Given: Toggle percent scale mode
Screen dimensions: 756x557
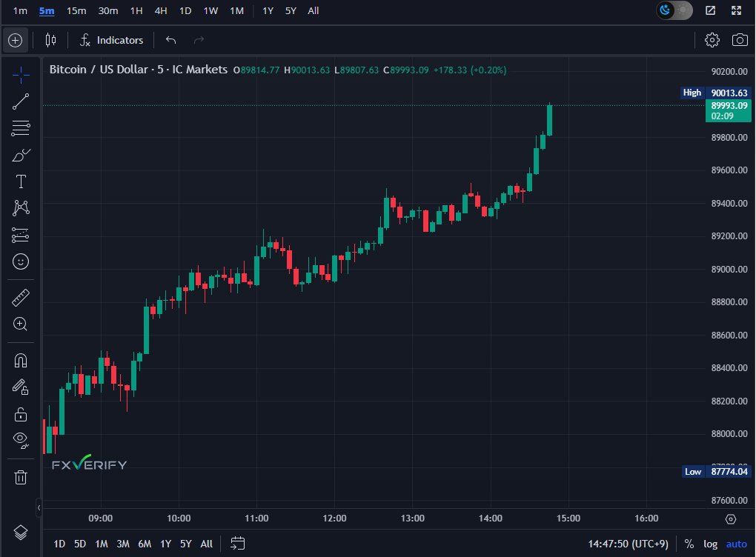Looking at the screenshot, I should (689, 544).
